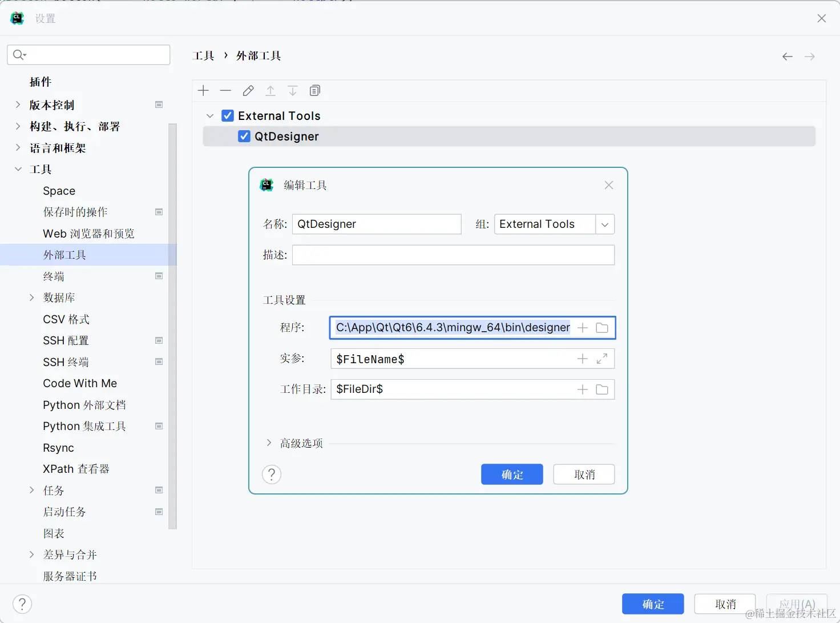Navigate back using the left arrow icon
840x623 pixels.
(x=787, y=56)
